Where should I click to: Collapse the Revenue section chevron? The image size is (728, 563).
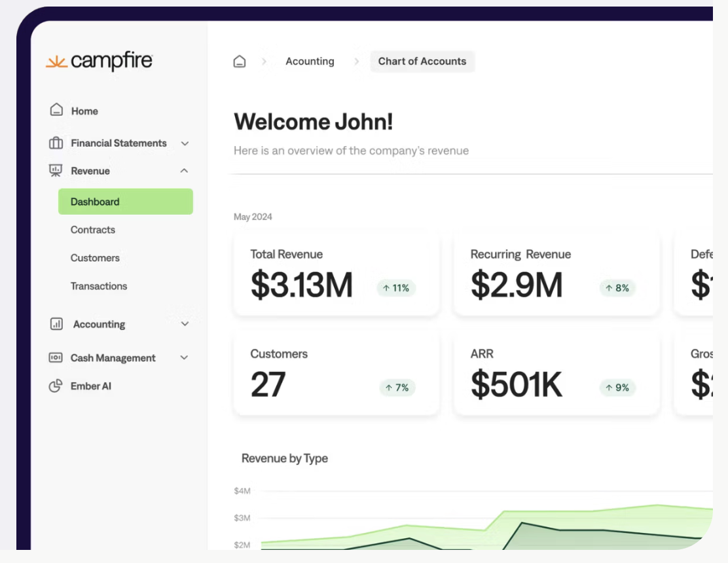click(x=185, y=170)
